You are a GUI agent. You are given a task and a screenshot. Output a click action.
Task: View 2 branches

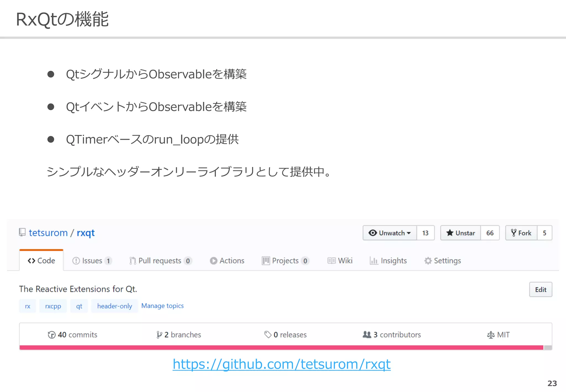179,335
